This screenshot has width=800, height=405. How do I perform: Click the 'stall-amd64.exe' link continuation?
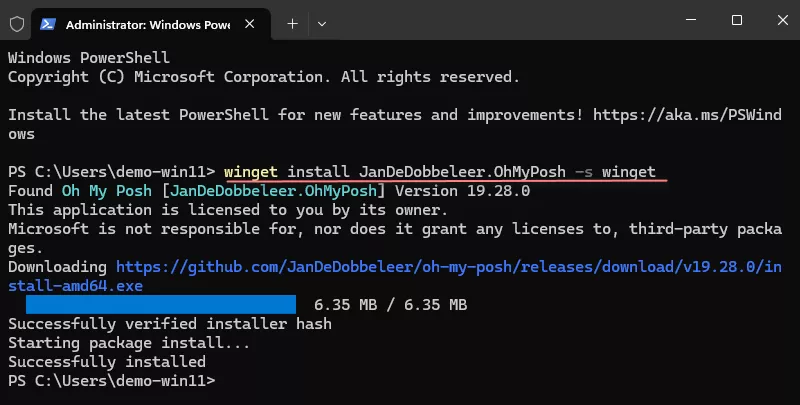point(76,286)
